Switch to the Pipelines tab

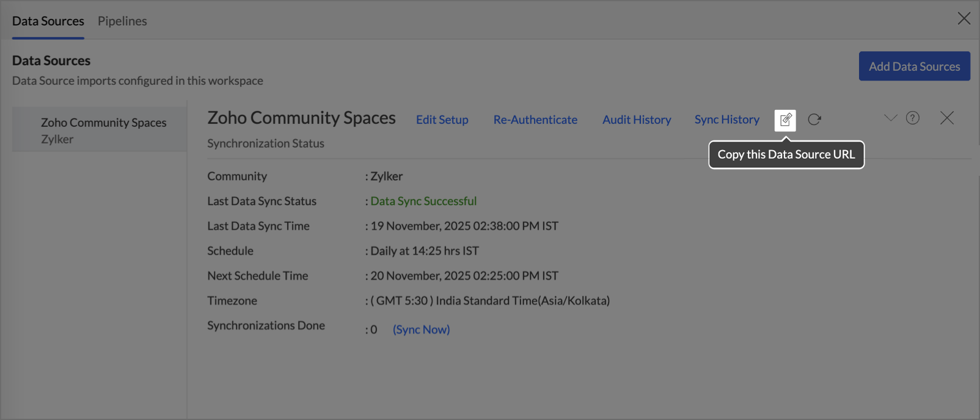click(x=122, y=21)
